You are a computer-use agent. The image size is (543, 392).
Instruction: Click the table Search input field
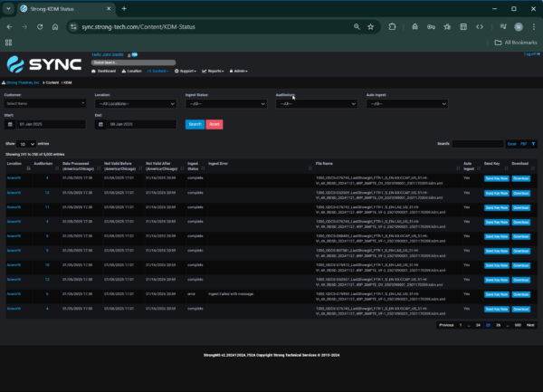pos(477,144)
